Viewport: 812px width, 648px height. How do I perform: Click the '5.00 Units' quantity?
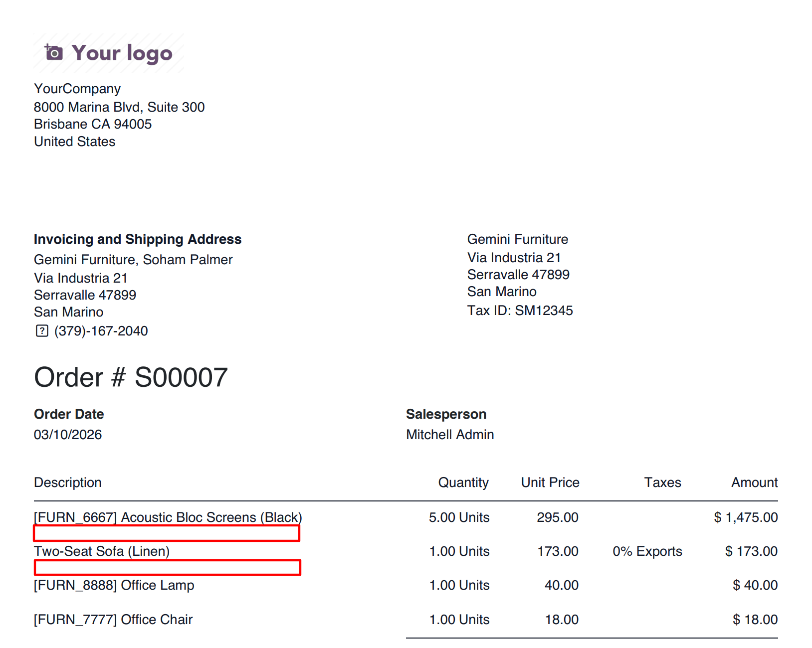click(459, 517)
